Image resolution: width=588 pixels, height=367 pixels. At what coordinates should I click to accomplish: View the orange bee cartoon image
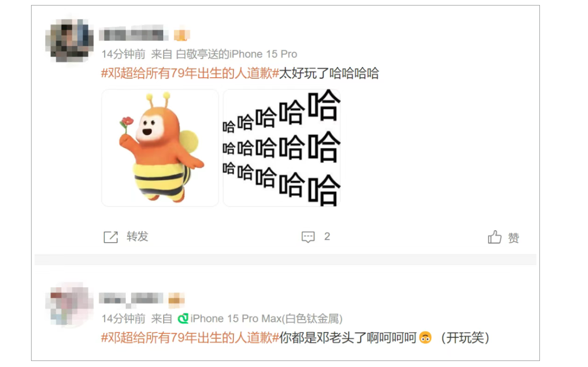click(x=160, y=148)
